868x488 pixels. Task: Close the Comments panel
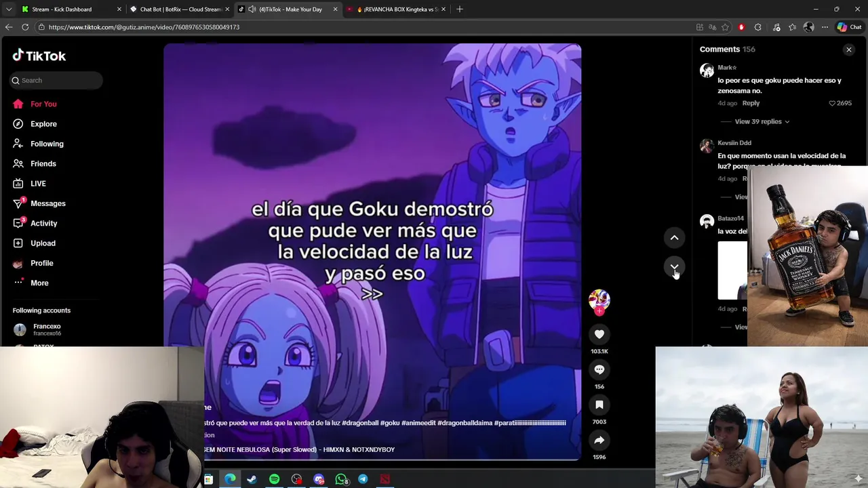(x=848, y=49)
